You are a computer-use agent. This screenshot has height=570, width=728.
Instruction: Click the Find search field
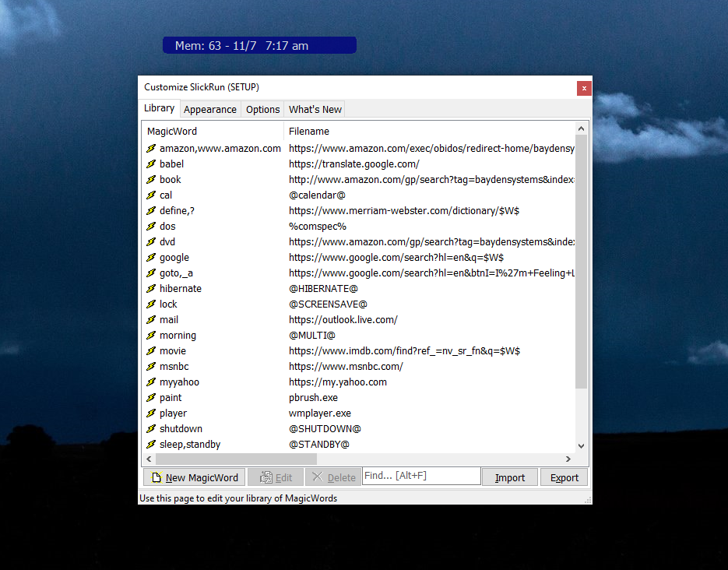pyautogui.click(x=421, y=476)
